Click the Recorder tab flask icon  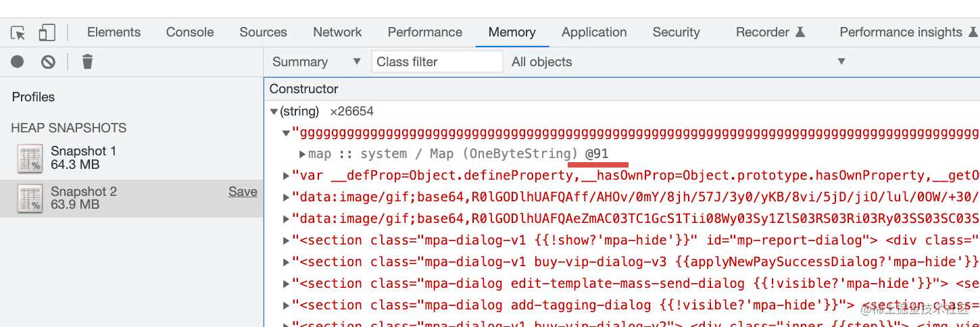pyautogui.click(x=800, y=32)
